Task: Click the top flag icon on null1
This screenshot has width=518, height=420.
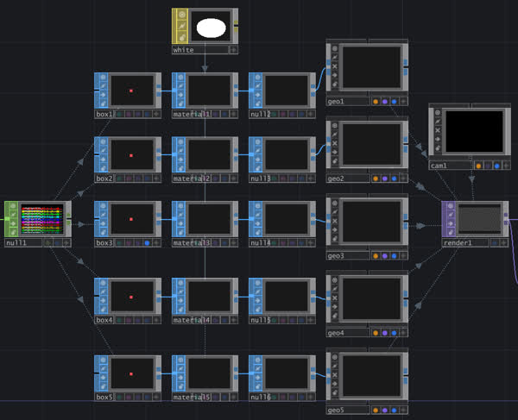Action: tap(12, 207)
